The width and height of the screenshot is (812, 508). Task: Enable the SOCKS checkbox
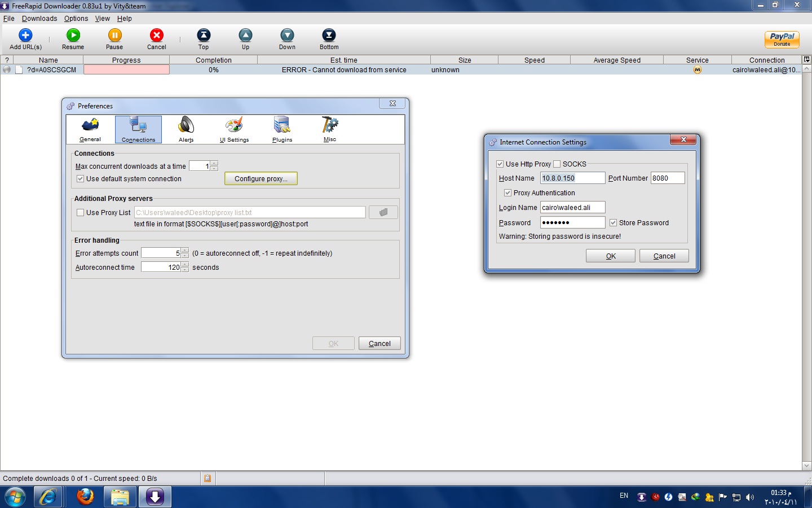pos(557,164)
